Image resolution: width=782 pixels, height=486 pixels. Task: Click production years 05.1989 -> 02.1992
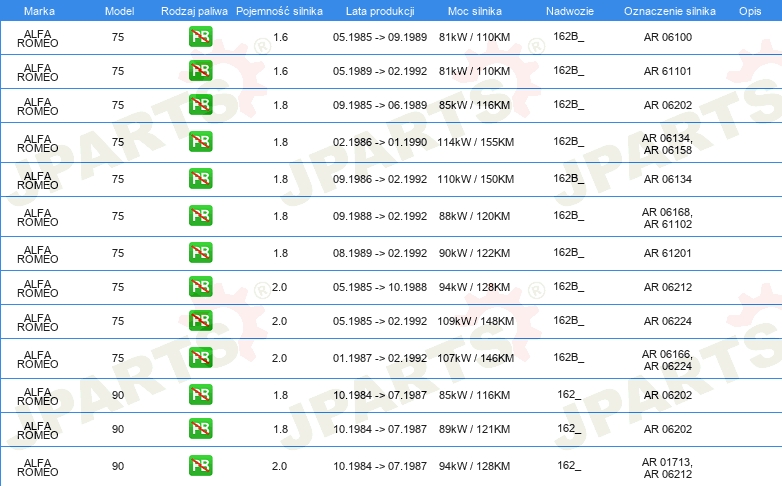380,71
